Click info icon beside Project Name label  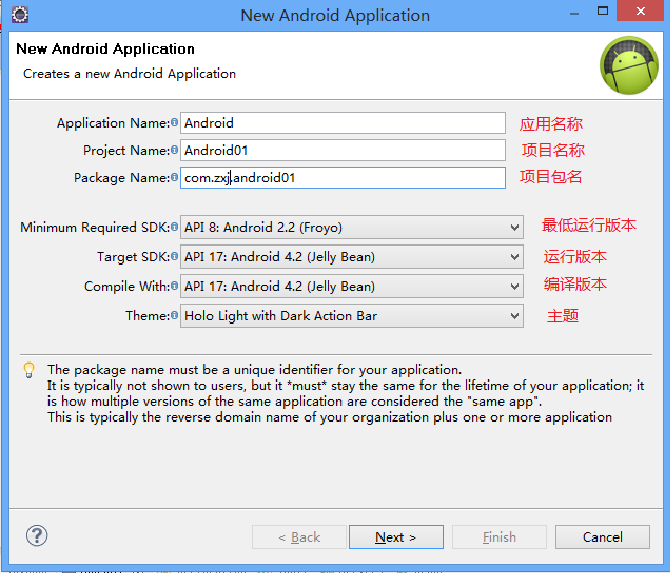pyautogui.click(x=174, y=150)
